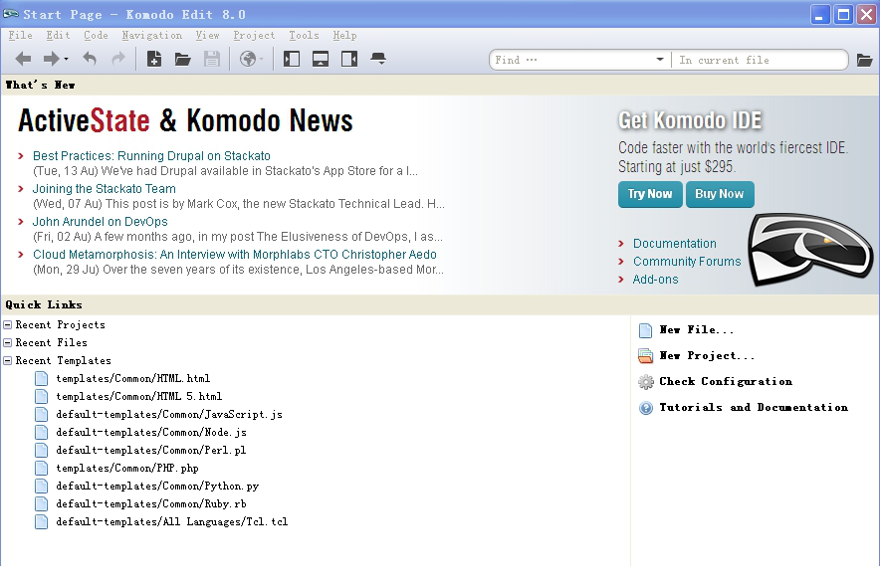Click New File... quick link
Screen dimensions: 880x588
[697, 330]
